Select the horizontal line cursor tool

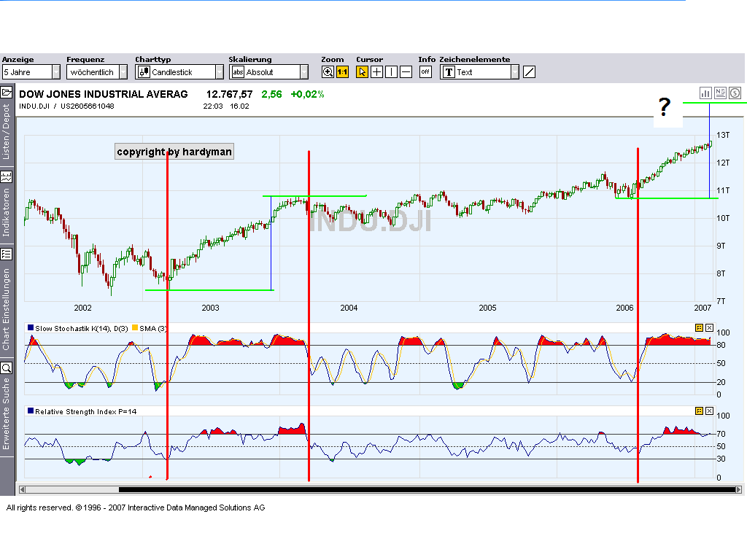pyautogui.click(x=406, y=72)
